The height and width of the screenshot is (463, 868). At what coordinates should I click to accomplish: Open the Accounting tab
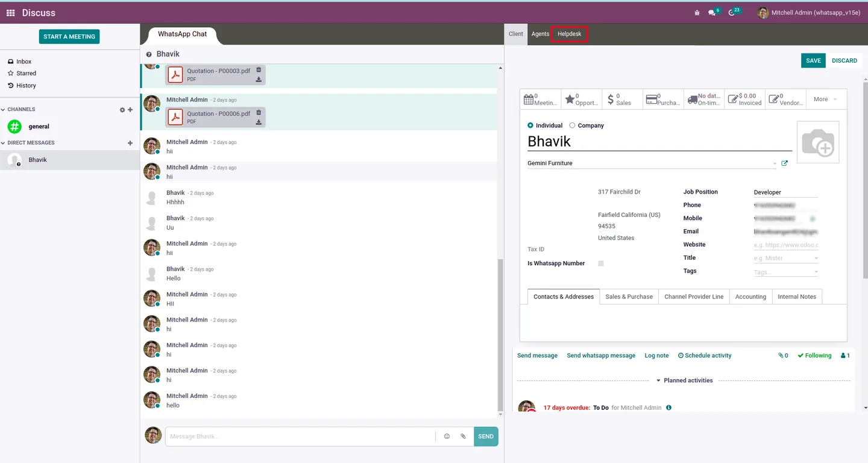[x=750, y=297]
